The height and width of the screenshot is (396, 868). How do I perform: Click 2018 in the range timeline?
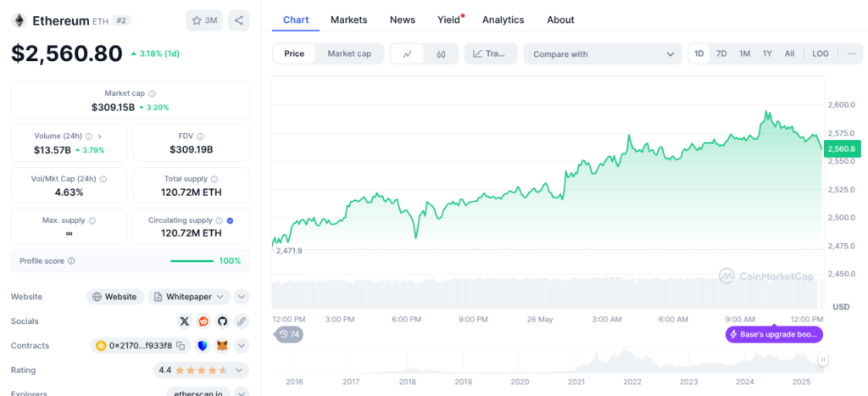[407, 382]
